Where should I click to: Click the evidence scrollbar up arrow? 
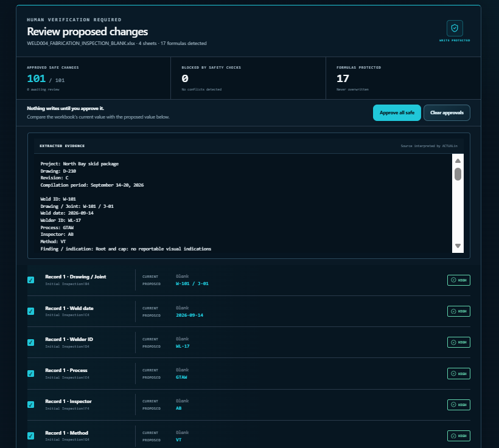tap(458, 160)
